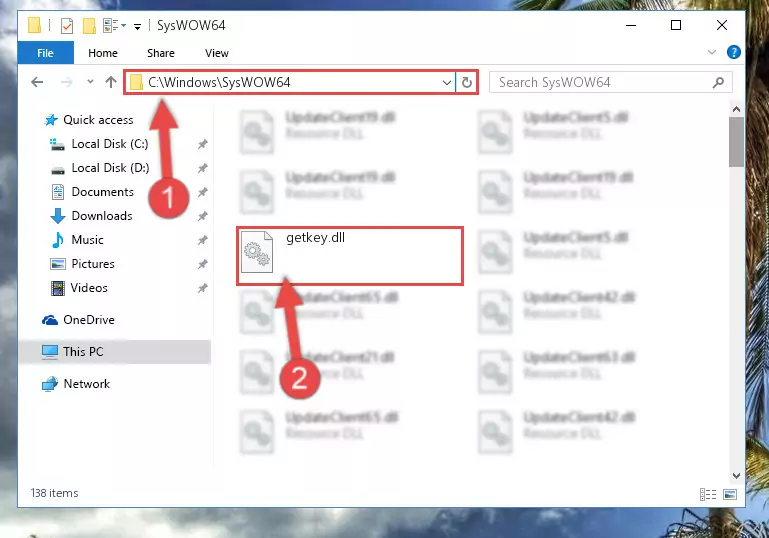Click the pin icon beside Local Disk (D:)
The height and width of the screenshot is (538, 769).
[x=202, y=168]
